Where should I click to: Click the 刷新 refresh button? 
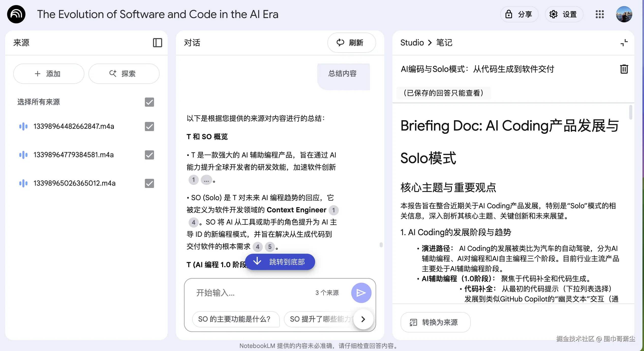pyautogui.click(x=351, y=43)
